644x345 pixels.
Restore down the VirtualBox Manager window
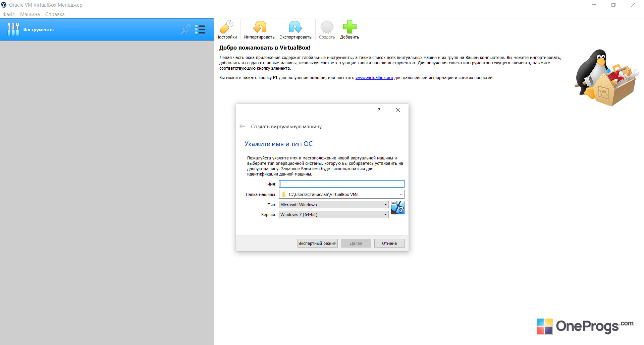click(x=613, y=5)
